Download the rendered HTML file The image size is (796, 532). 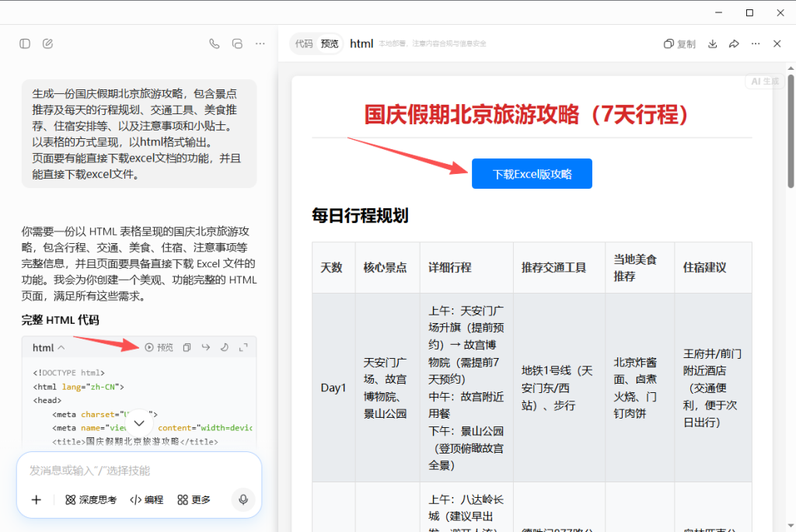713,44
